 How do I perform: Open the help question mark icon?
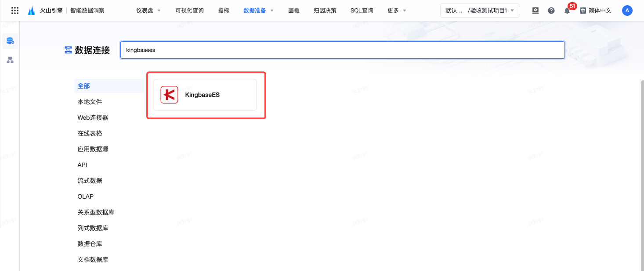(x=551, y=11)
